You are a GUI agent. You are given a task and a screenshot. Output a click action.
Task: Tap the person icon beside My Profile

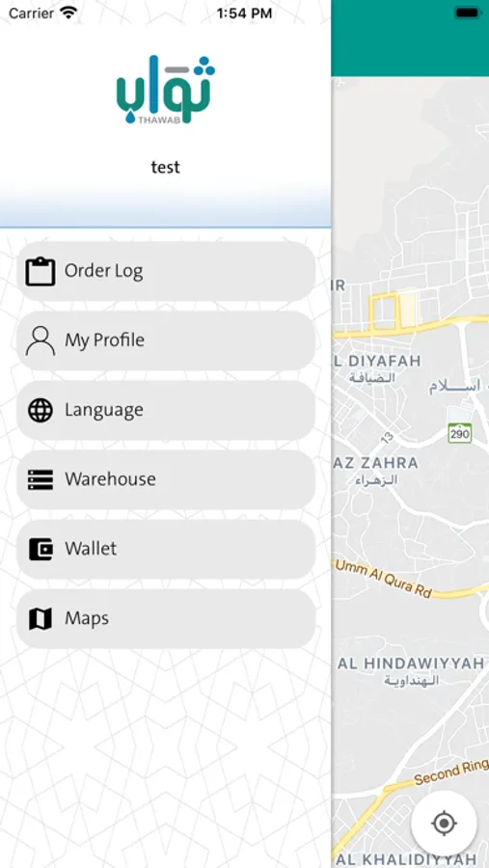[x=41, y=340]
